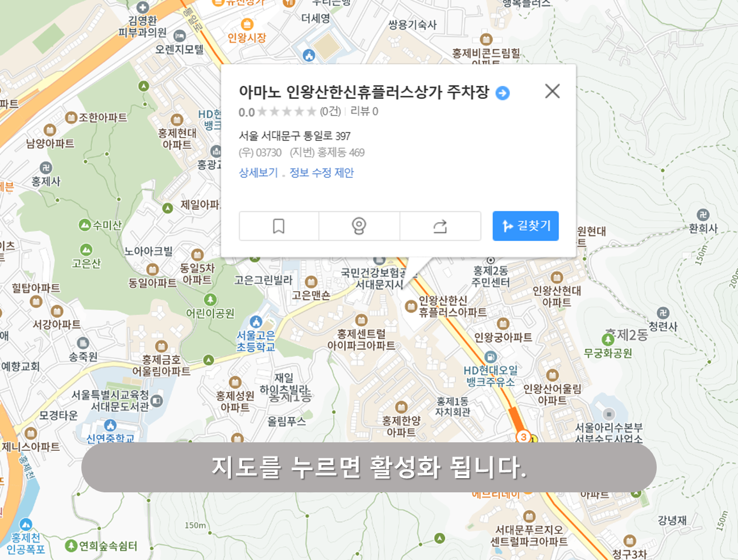
Task: Click 인왕시장 market marker icon
Action: 247,24
